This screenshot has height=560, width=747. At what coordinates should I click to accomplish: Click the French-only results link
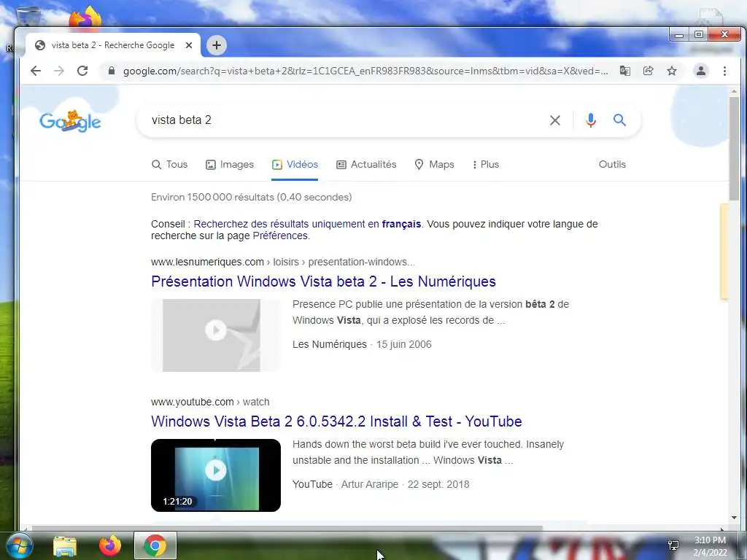[307, 224]
